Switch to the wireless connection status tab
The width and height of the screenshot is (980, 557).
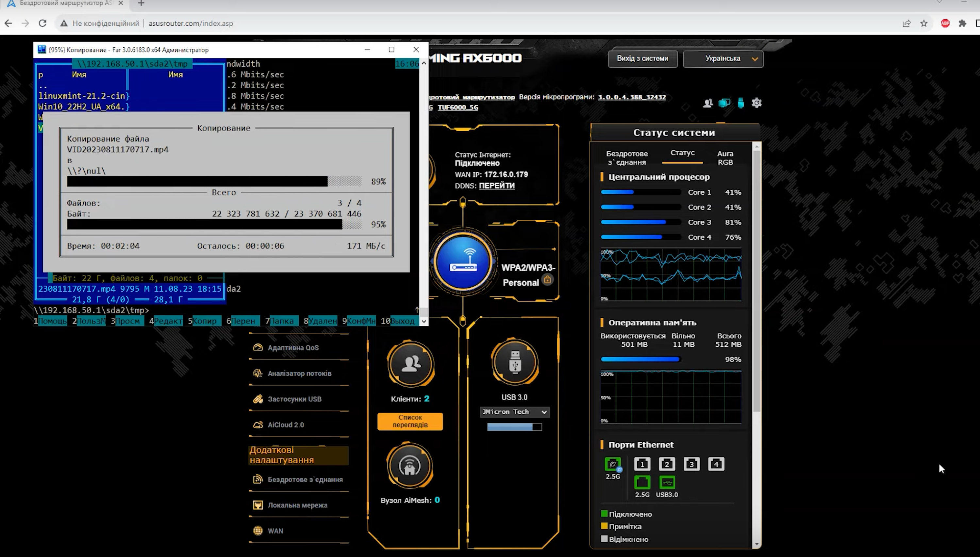tap(627, 158)
